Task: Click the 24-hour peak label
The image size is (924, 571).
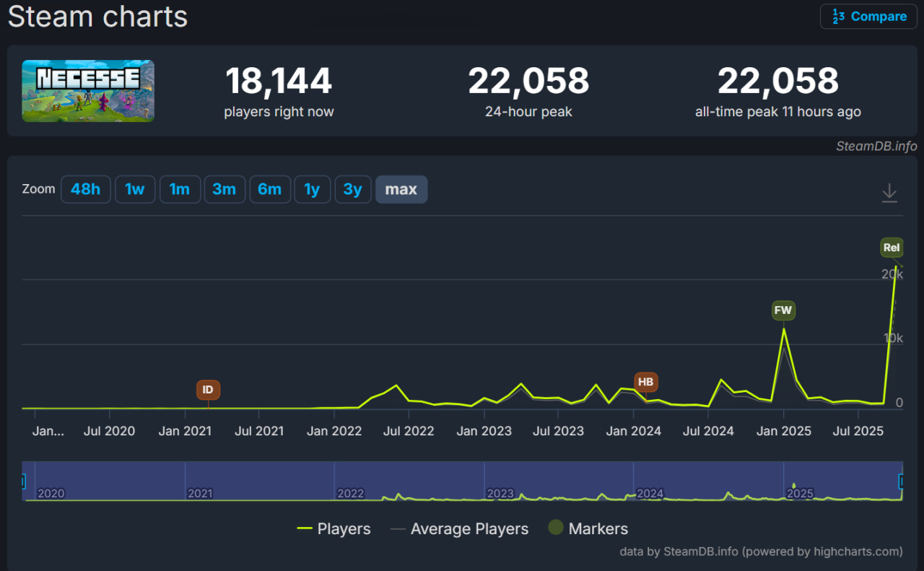Action: [529, 112]
